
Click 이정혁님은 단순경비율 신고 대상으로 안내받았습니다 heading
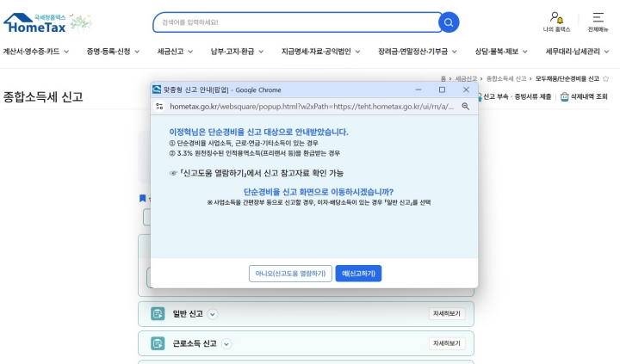pos(258,132)
